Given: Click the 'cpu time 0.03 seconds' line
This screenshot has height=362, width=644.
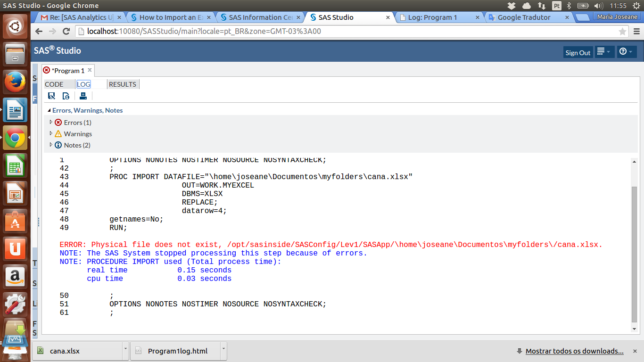Looking at the screenshot, I should 159,279.
